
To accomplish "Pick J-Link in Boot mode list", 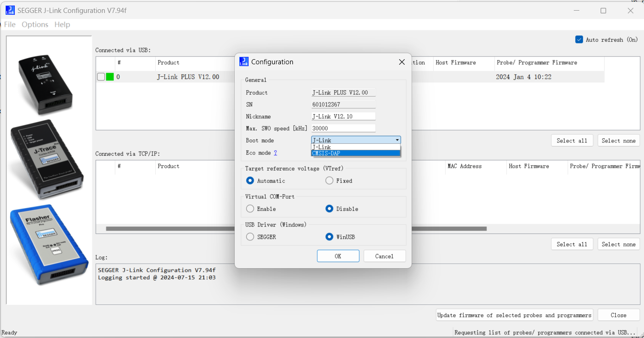I will click(356, 147).
